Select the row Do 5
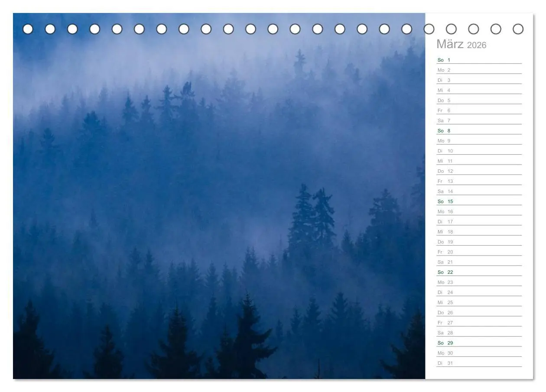 pos(479,100)
